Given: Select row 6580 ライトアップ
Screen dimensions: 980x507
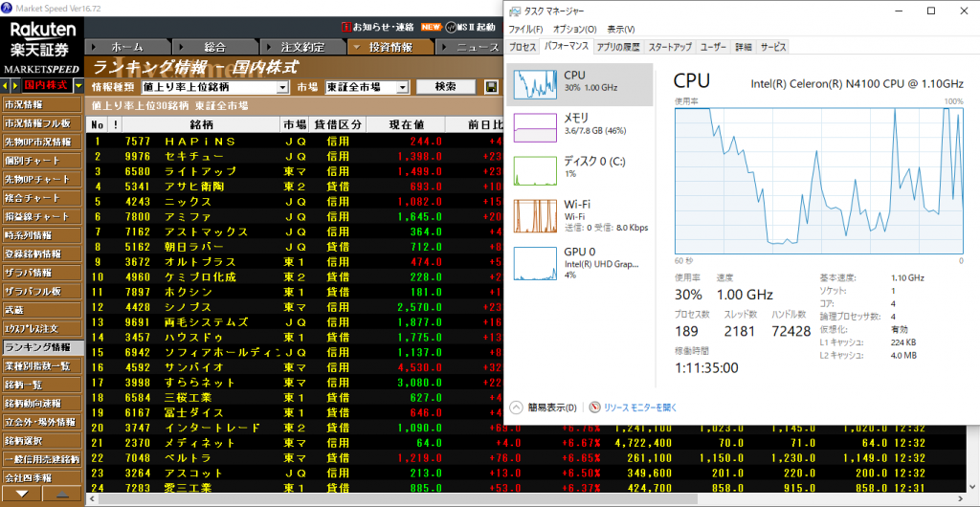Looking at the screenshot, I should click(x=294, y=171).
